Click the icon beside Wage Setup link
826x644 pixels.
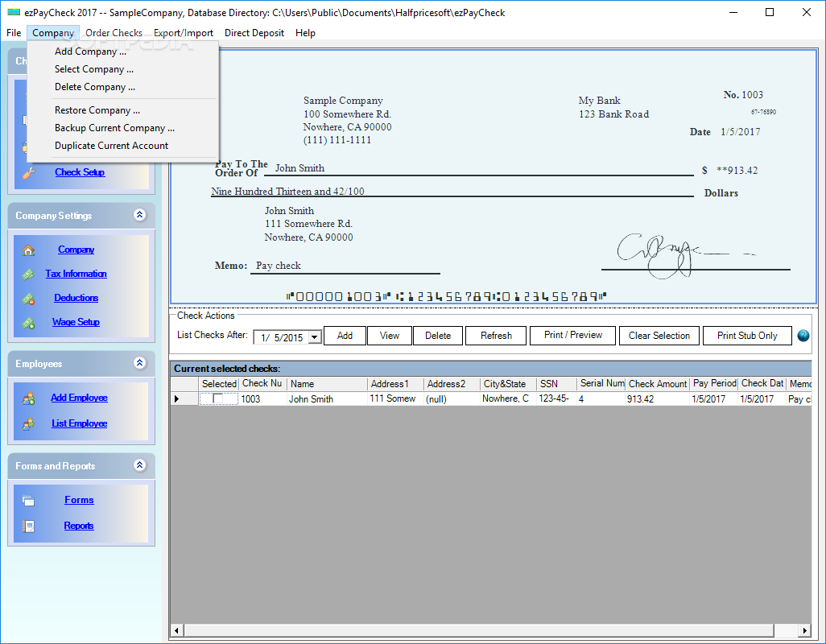[28, 323]
